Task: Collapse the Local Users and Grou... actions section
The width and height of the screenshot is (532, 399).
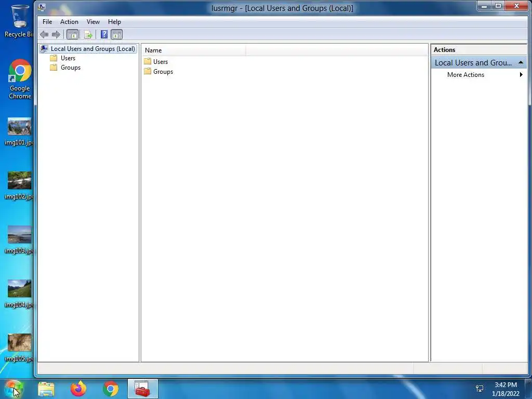Action: click(521, 62)
